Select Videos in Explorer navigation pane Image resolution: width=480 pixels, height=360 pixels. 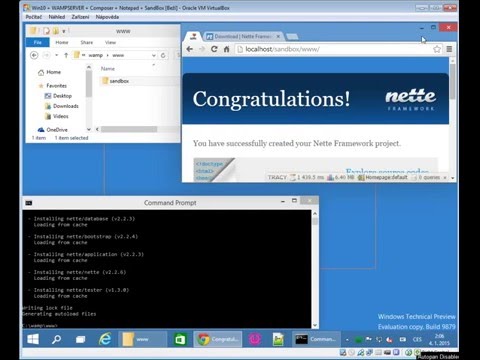click(x=57, y=116)
